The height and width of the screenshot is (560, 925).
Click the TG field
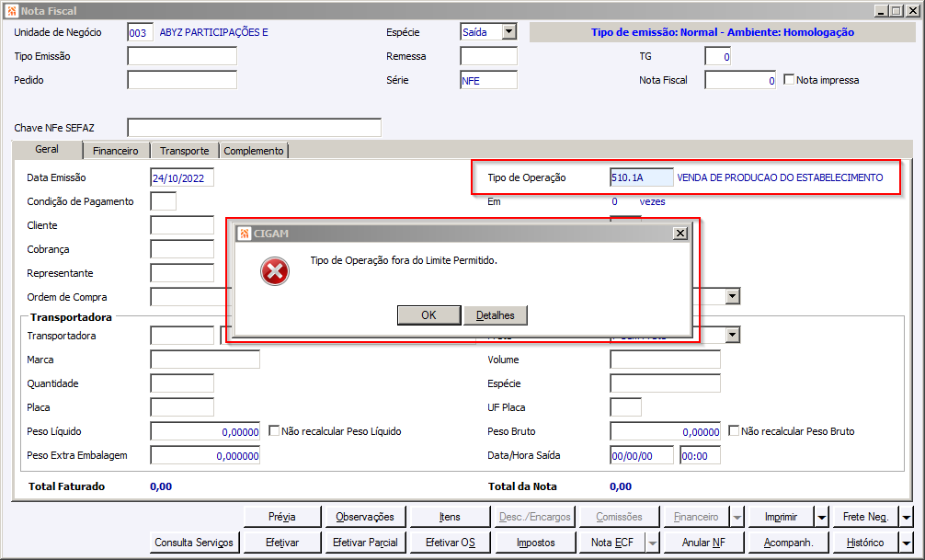pos(717,56)
